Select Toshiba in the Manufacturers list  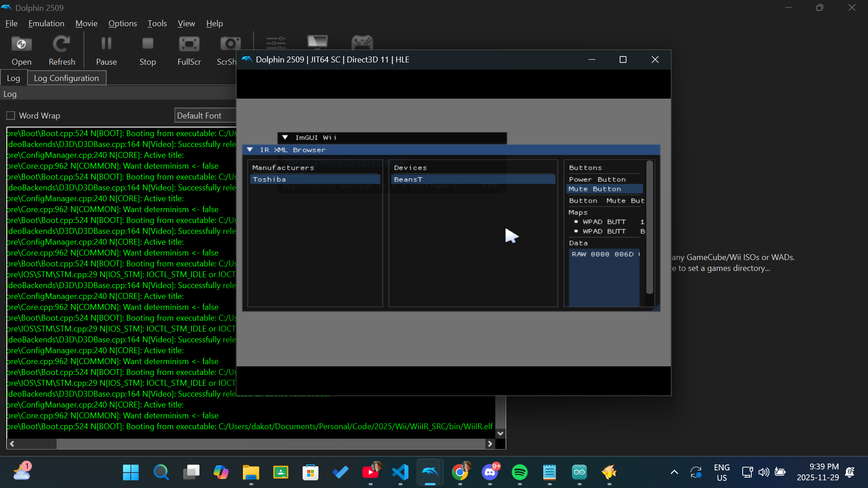pyautogui.click(x=315, y=180)
